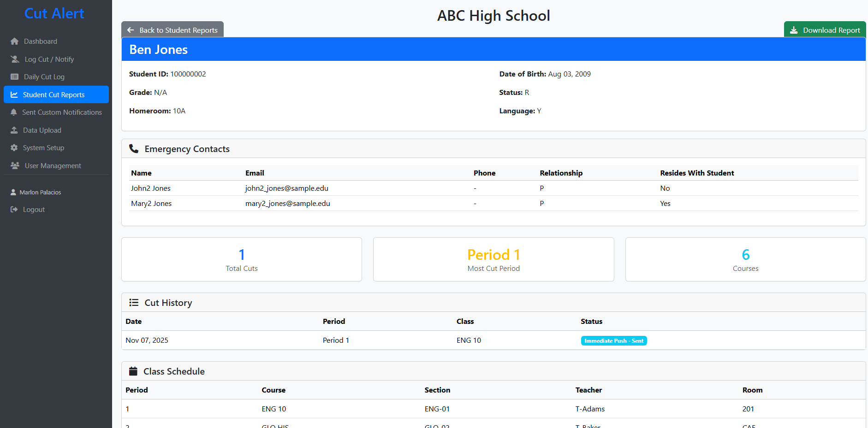The width and height of the screenshot is (868, 428).
Task: Click the phone icon on Emergency Contacts
Action: pyautogui.click(x=134, y=148)
